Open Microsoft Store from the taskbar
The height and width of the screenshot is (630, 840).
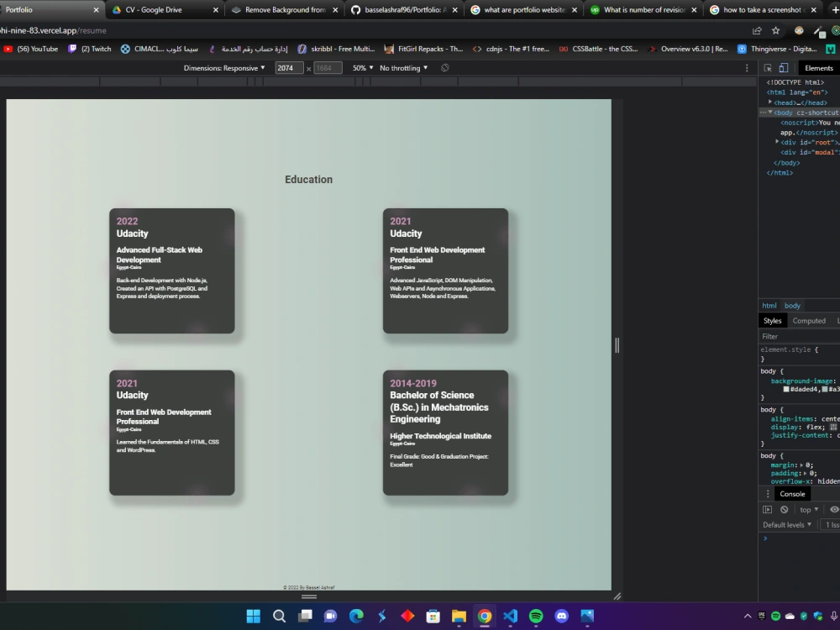point(433,616)
